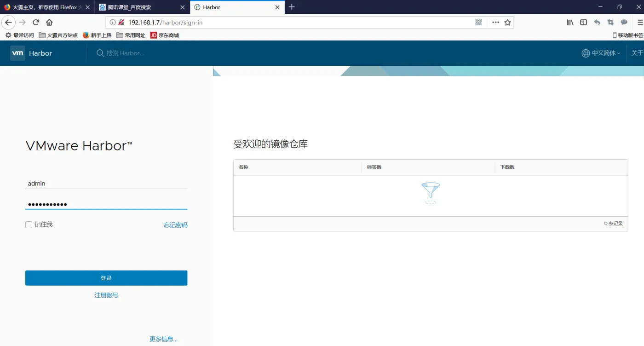
Task: Click the chat bubble toolbar icon
Action: point(624,22)
